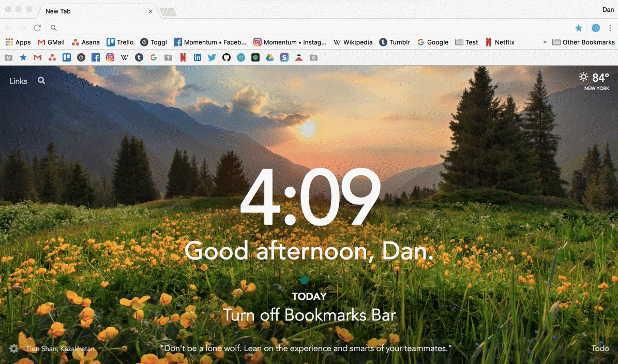This screenshot has width=618, height=364.
Task: Open the New York weather widget
Action: (594, 81)
